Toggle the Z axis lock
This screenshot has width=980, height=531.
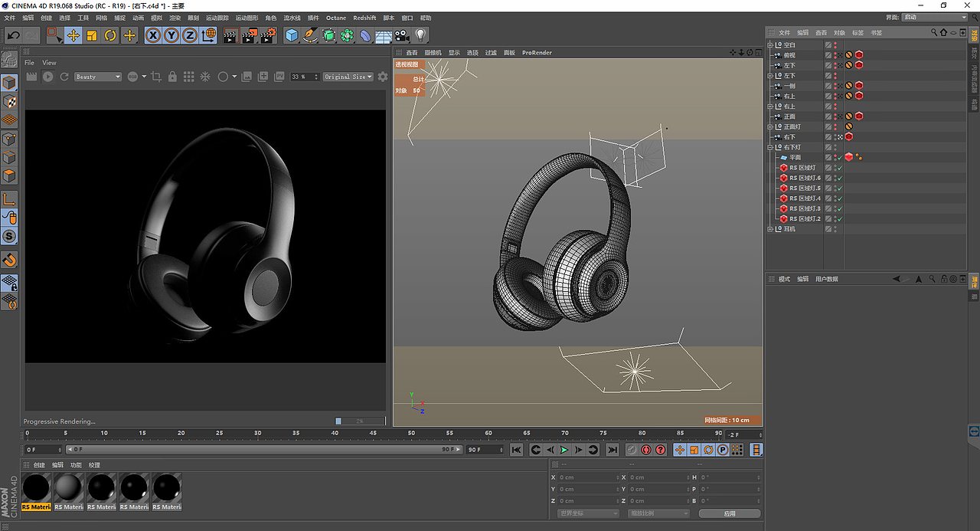[190, 35]
